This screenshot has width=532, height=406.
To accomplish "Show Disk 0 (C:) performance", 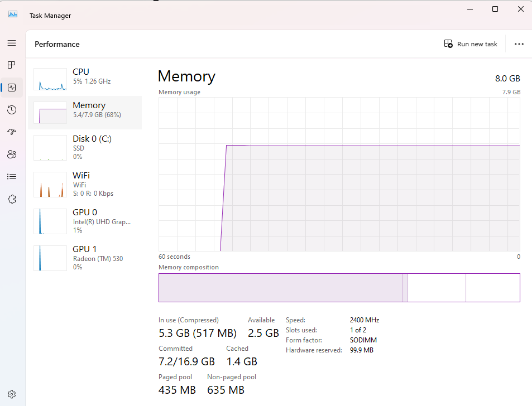I will coord(85,147).
